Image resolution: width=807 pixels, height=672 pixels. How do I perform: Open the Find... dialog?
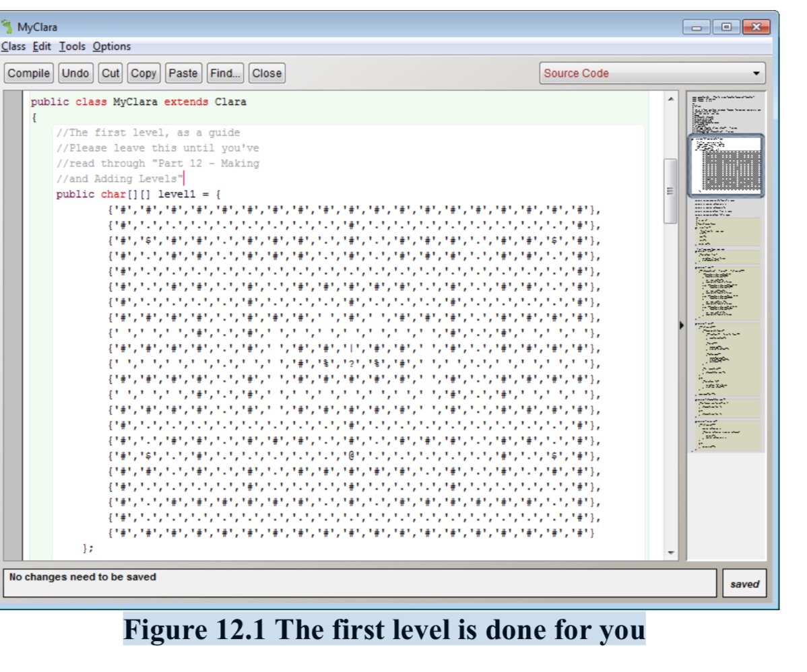[x=224, y=73]
